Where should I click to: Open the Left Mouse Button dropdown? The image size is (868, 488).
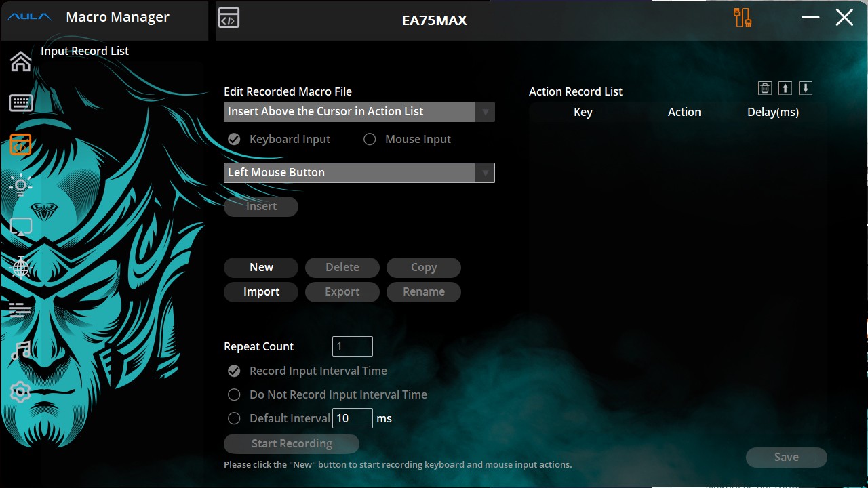point(359,173)
